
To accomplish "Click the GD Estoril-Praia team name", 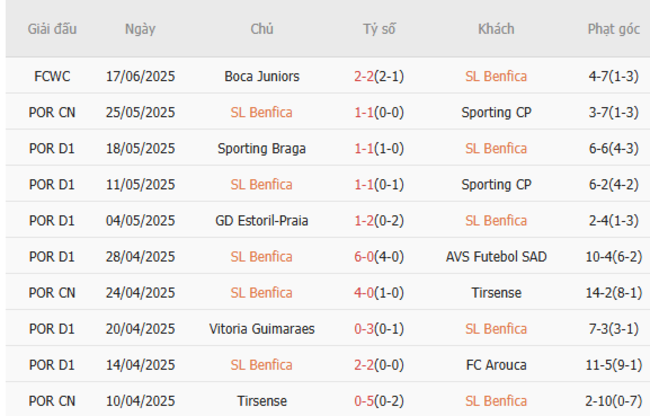I will 262,221.
